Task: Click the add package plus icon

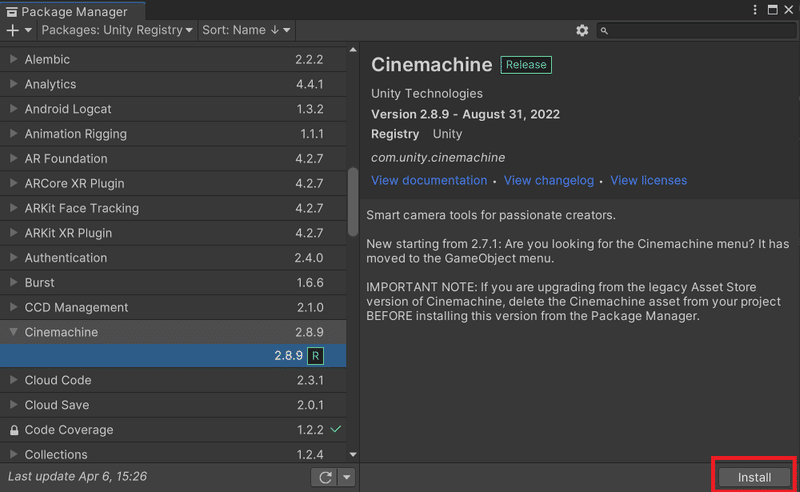Action: click(12, 30)
